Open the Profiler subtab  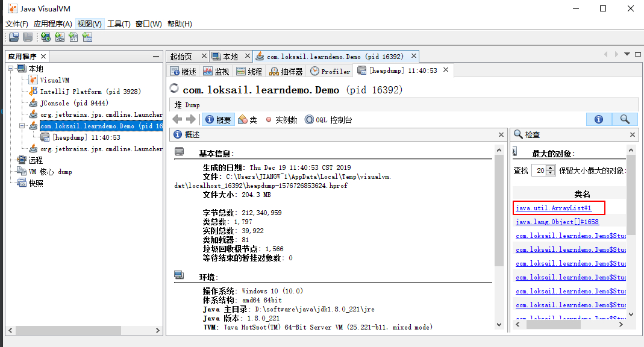click(x=331, y=72)
